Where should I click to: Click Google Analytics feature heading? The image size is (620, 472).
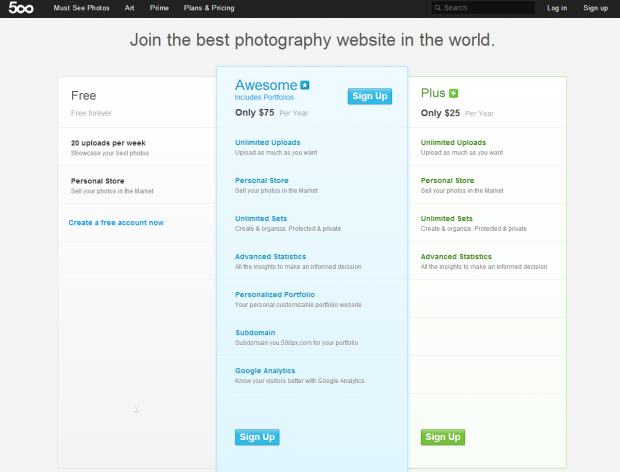click(265, 370)
